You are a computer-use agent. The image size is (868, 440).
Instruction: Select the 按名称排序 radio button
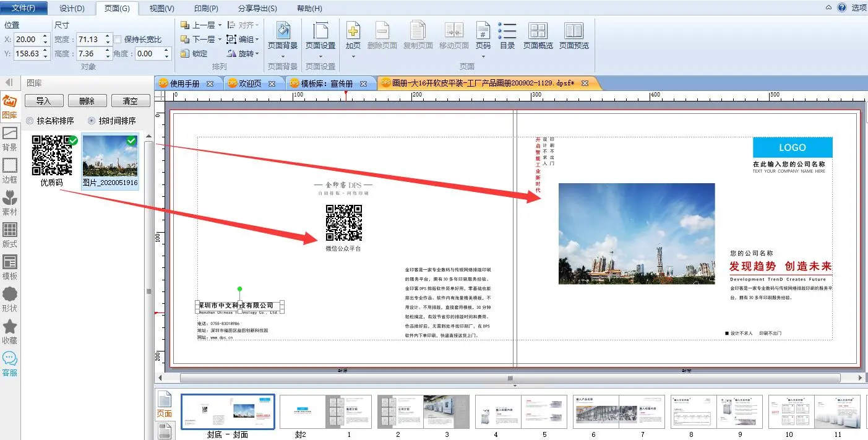pyautogui.click(x=30, y=121)
